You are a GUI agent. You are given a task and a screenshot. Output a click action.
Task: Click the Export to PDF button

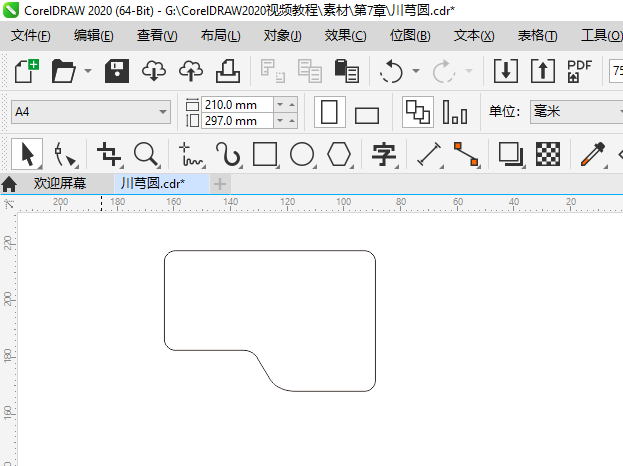[x=579, y=71]
